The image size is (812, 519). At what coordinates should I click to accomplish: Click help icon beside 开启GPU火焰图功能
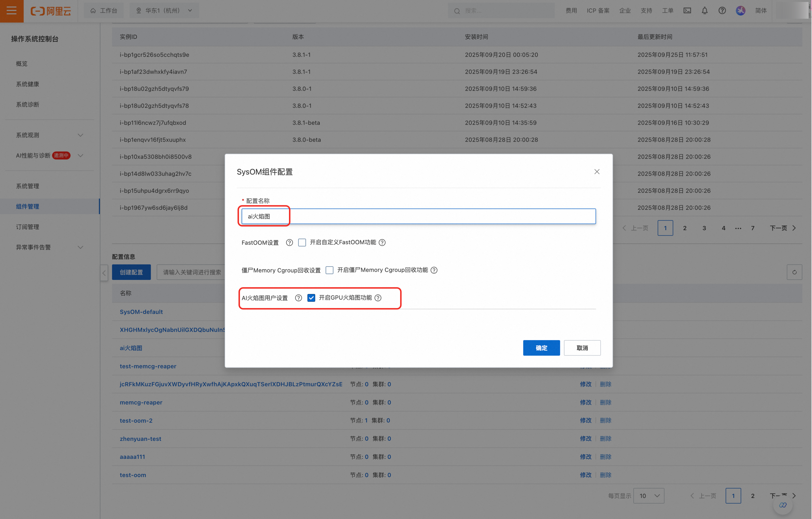point(378,298)
